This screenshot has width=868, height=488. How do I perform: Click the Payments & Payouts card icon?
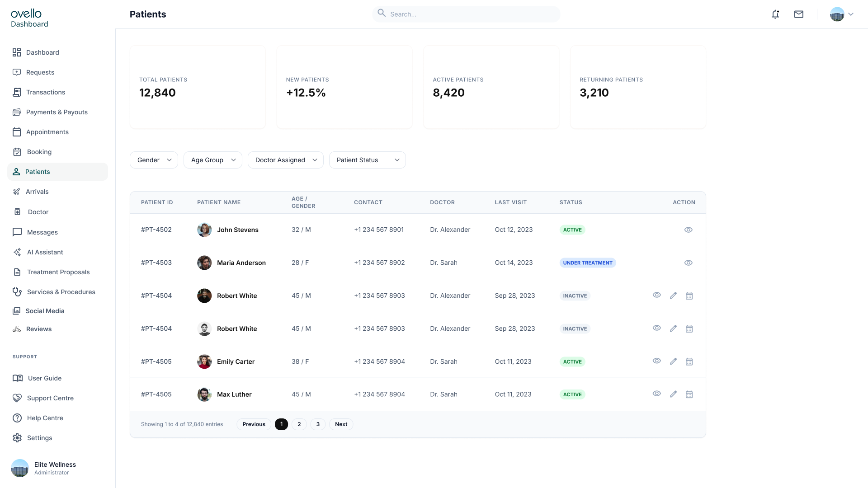tap(17, 112)
